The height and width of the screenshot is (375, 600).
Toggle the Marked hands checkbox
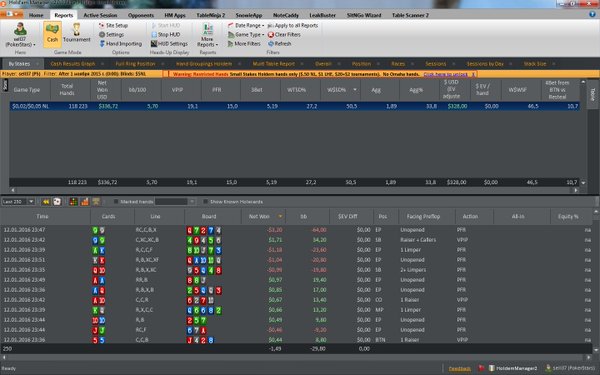116,202
